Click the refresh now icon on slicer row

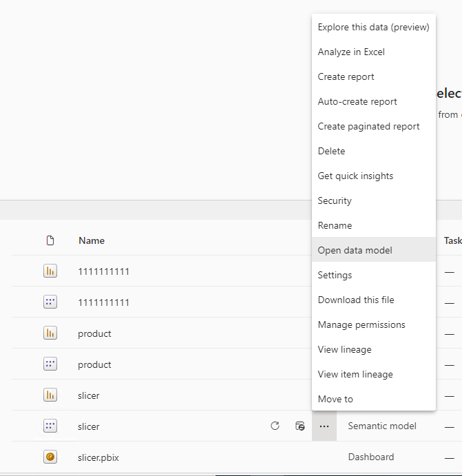coord(275,426)
